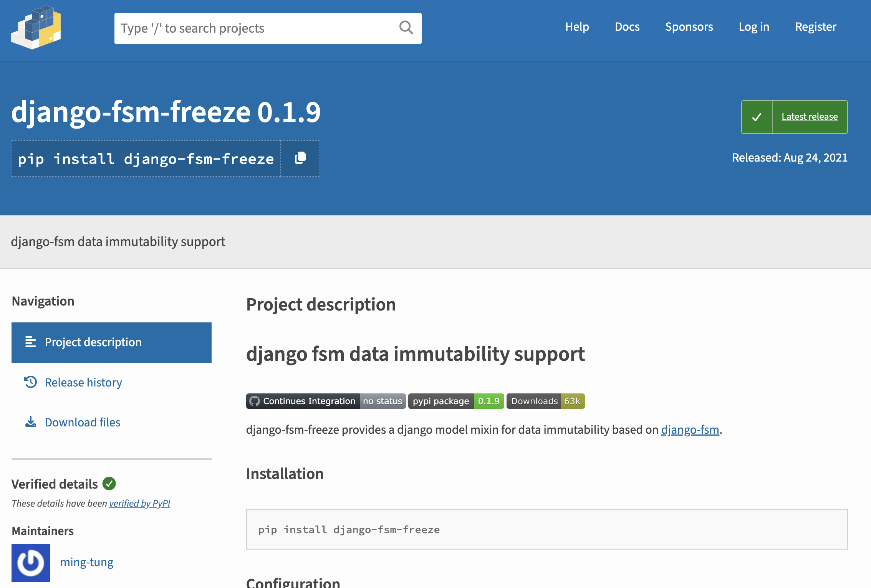This screenshot has width=871, height=588.
Task: Open the Help page
Action: (x=577, y=26)
